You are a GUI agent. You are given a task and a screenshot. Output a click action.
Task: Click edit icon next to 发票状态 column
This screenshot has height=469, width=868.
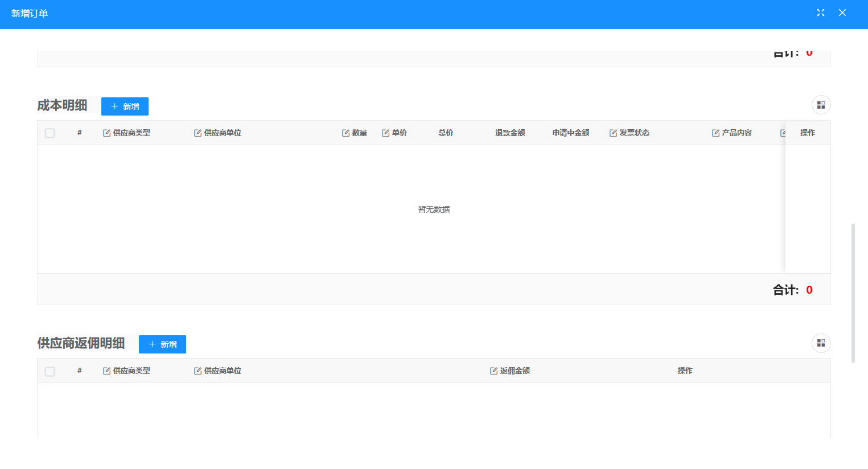click(613, 133)
